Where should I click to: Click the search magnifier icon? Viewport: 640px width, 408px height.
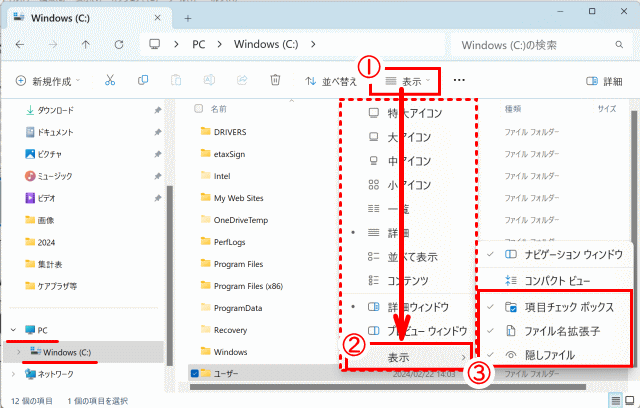pos(619,44)
